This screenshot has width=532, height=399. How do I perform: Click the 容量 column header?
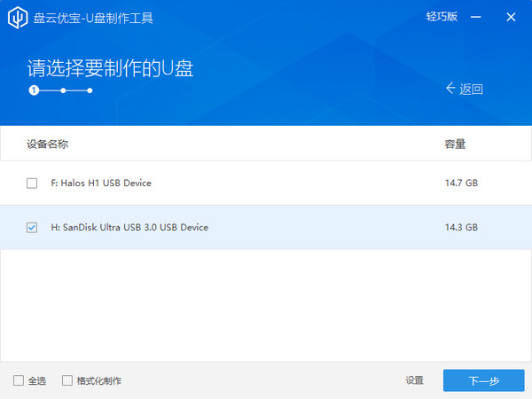click(x=455, y=144)
